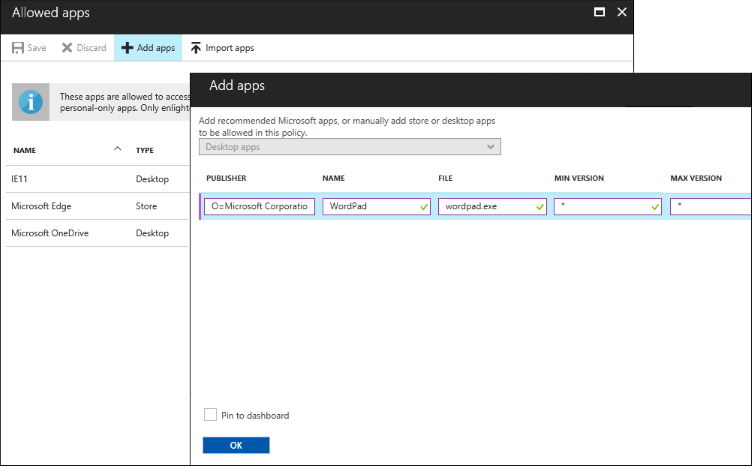Enable Pin to dashboard checkbox
Image resolution: width=752 pixels, height=466 pixels.
click(210, 415)
